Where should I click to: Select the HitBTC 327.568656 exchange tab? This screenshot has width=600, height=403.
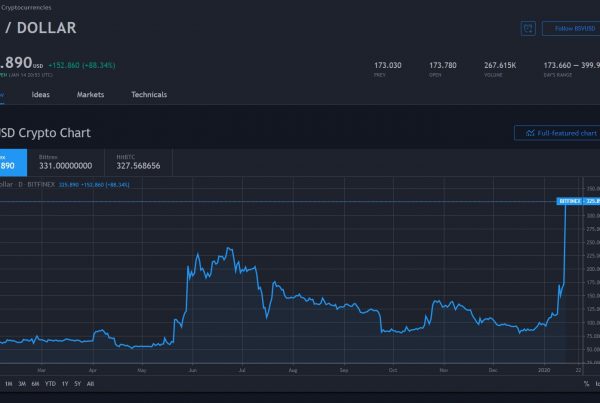(x=138, y=162)
